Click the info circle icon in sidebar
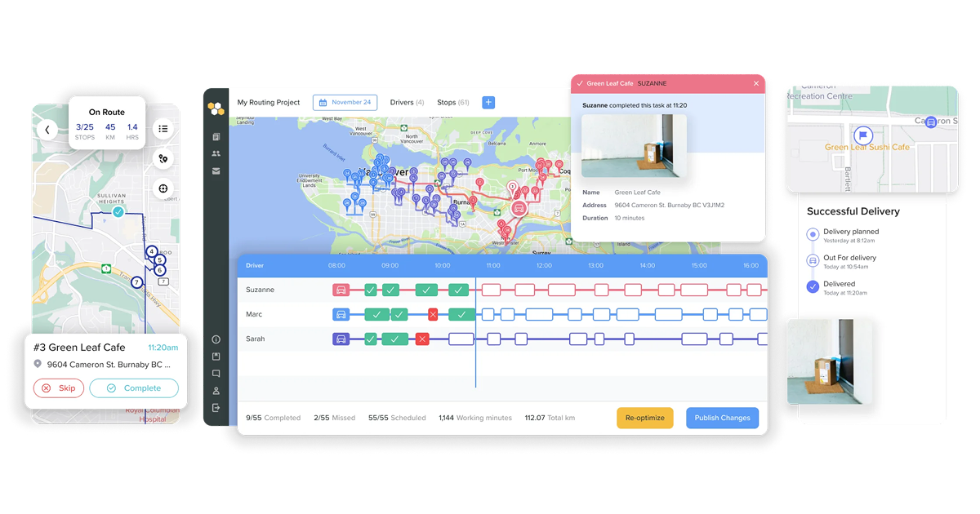This screenshot has width=980, height=514. tap(216, 339)
